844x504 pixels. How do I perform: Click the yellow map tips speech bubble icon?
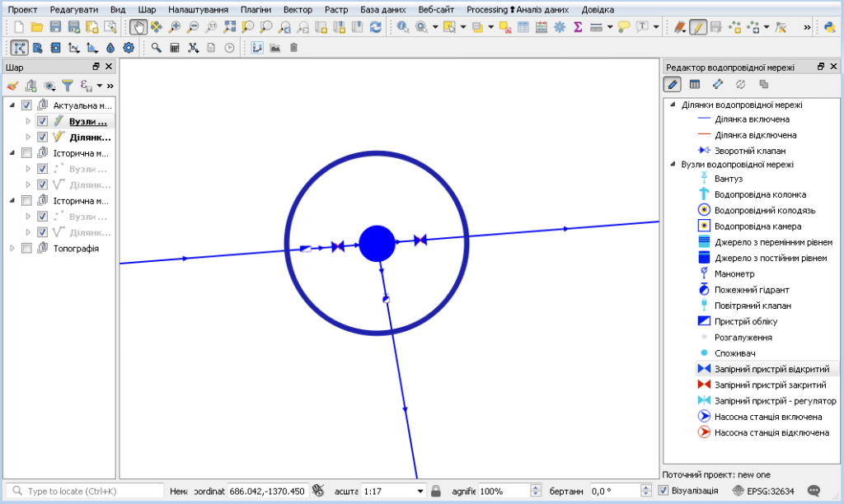pos(624,27)
